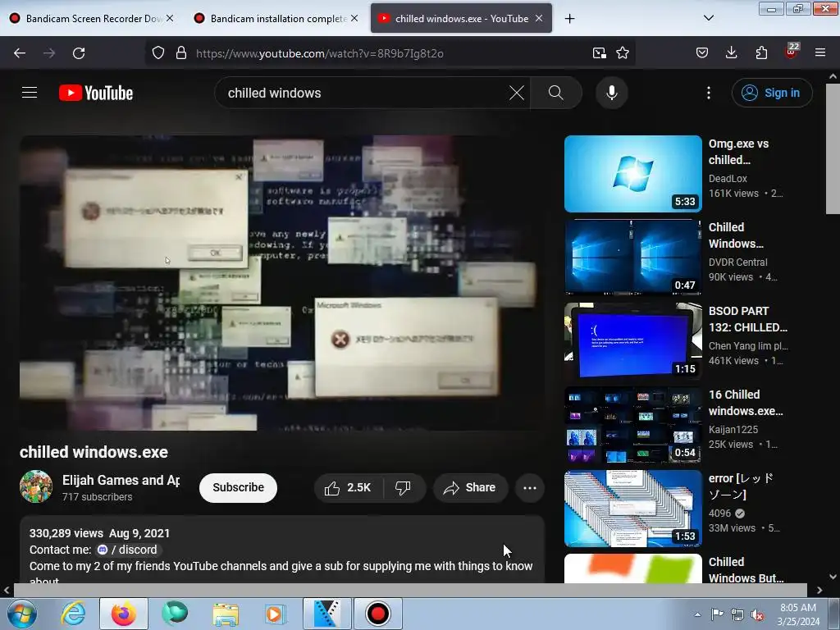Open Elijah Games and Ap channel name
This screenshot has height=630, width=840.
click(x=121, y=480)
